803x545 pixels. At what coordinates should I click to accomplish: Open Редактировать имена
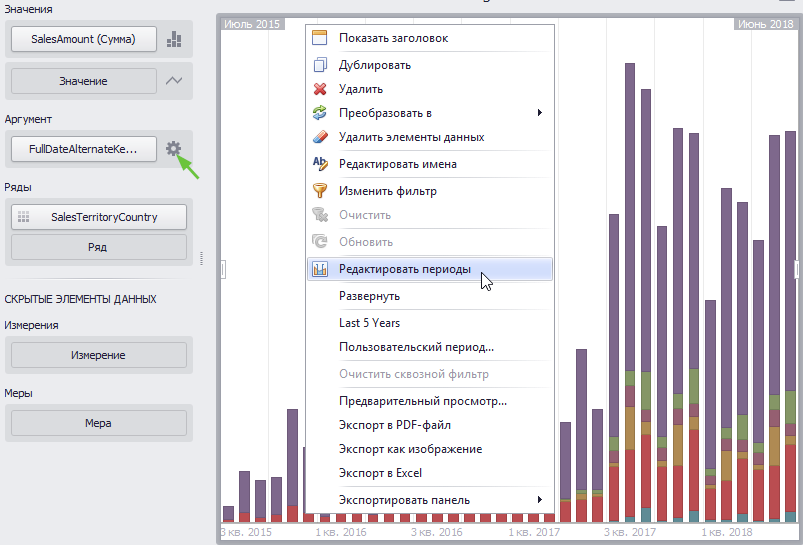tap(430, 164)
